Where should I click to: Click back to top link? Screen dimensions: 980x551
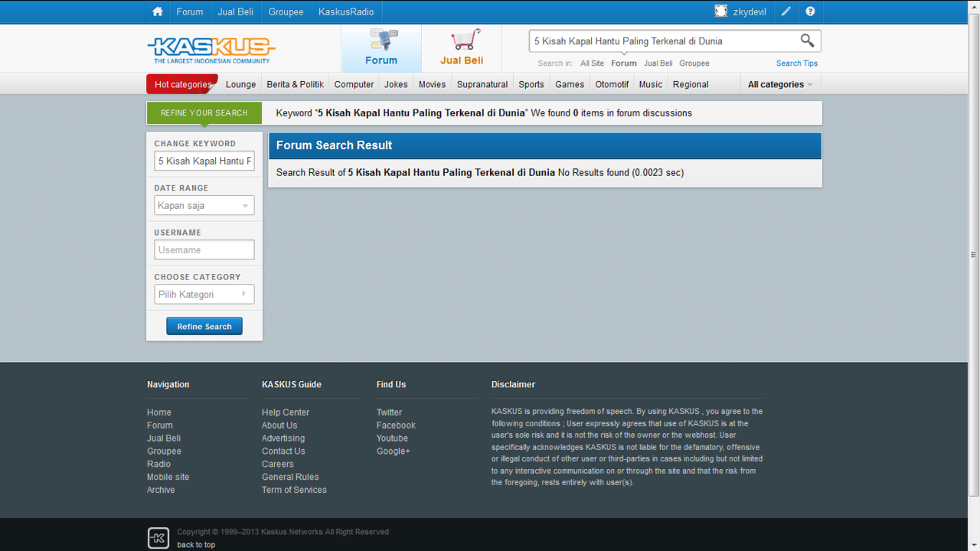tap(196, 545)
